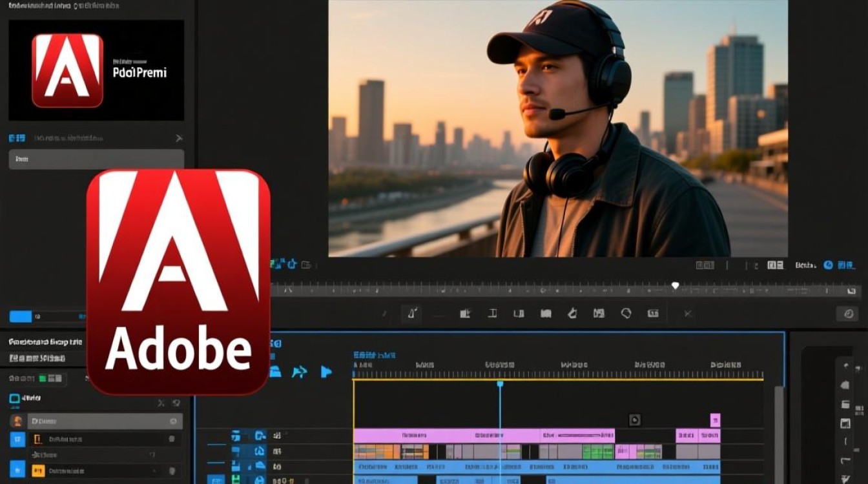Click the topmost icon in the right tools strip

pos(845,366)
